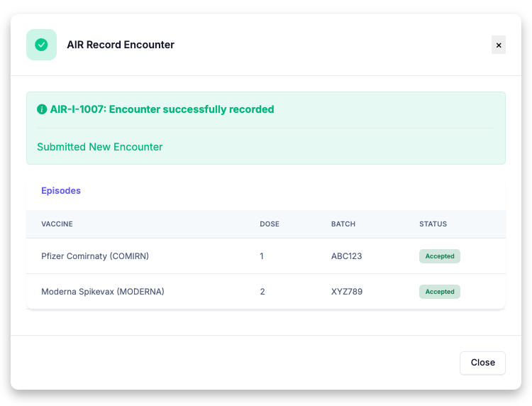
Task: Select the VACCINE column header
Action: click(57, 224)
